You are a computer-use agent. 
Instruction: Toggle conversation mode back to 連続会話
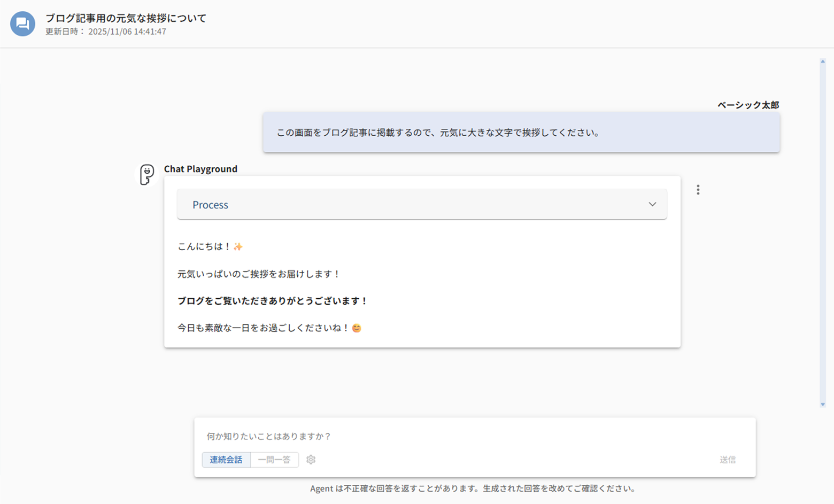coord(226,460)
